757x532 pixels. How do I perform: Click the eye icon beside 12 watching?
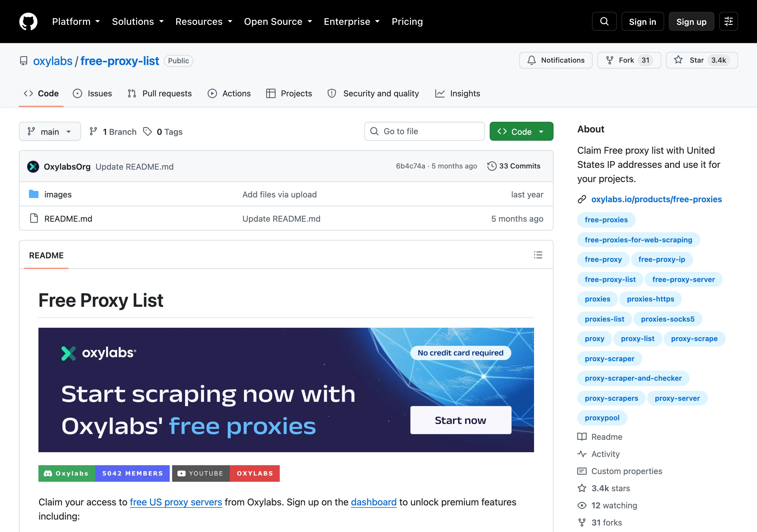(x=582, y=505)
